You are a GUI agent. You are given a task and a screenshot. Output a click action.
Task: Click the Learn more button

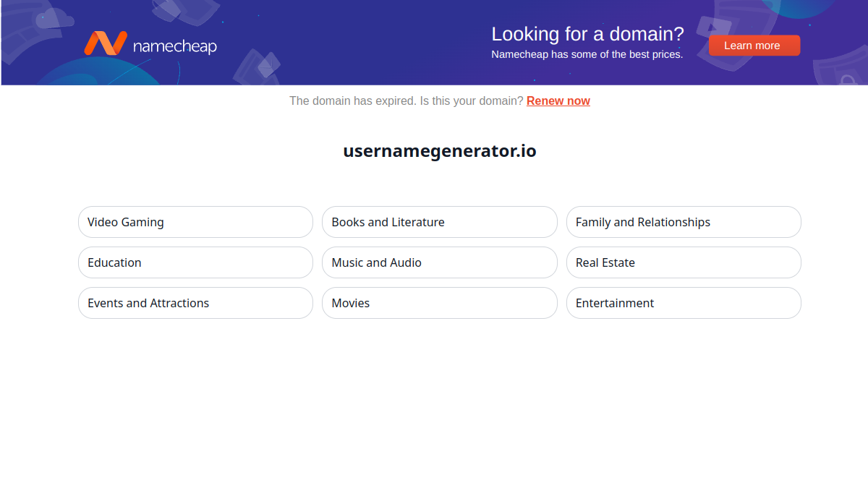click(x=754, y=46)
